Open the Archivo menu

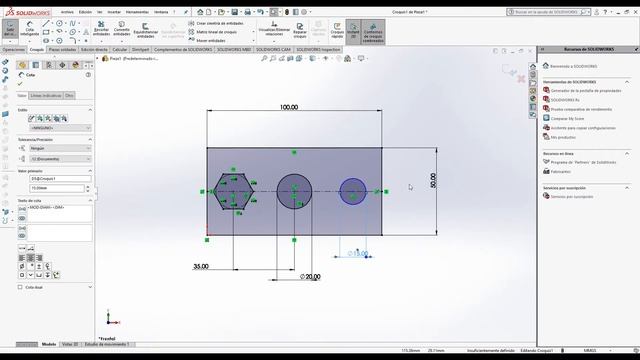click(67, 12)
